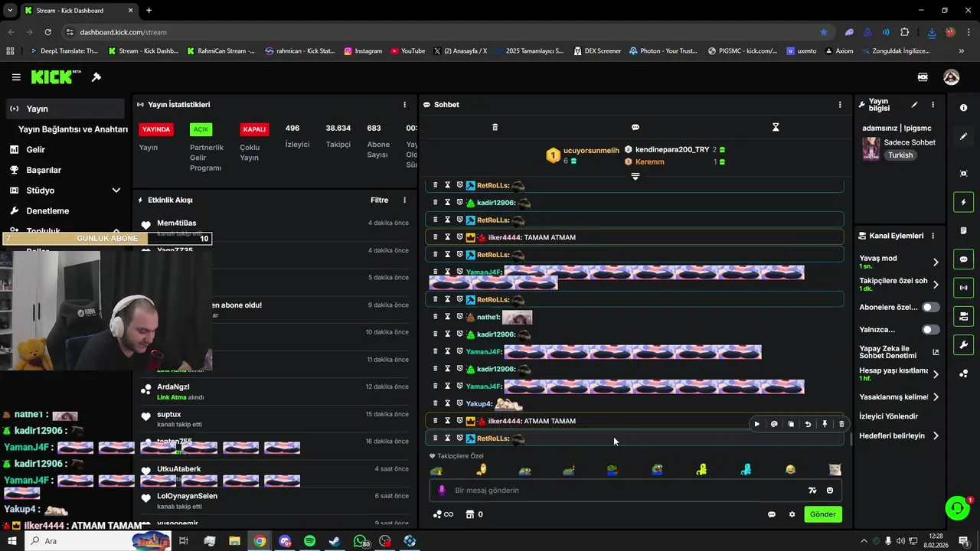Click the info icon in right sidebar
This screenshot has height=551, width=980.
pos(963,108)
